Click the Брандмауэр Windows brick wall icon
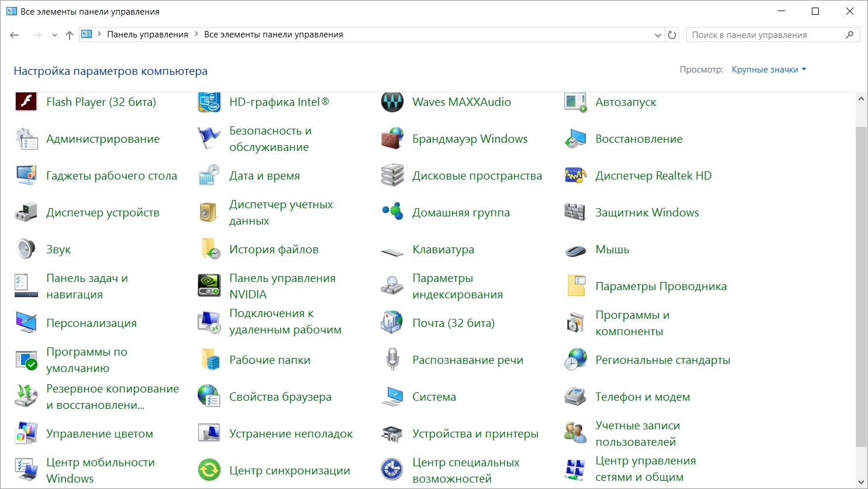868x489 pixels. (392, 139)
